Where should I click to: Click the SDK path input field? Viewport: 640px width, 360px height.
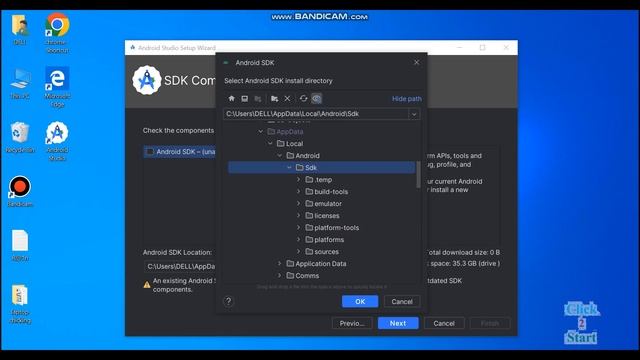point(316,114)
